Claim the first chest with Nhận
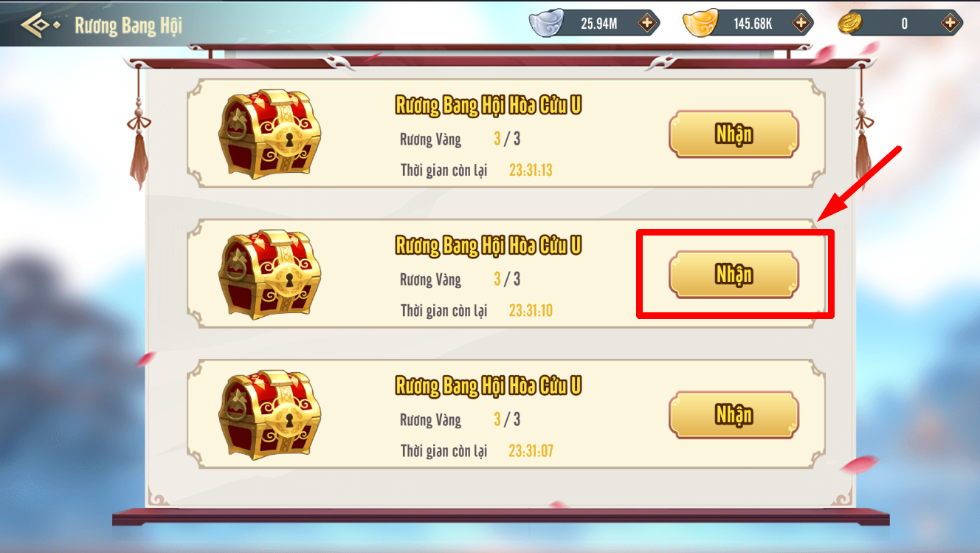980x553 pixels. tap(734, 134)
